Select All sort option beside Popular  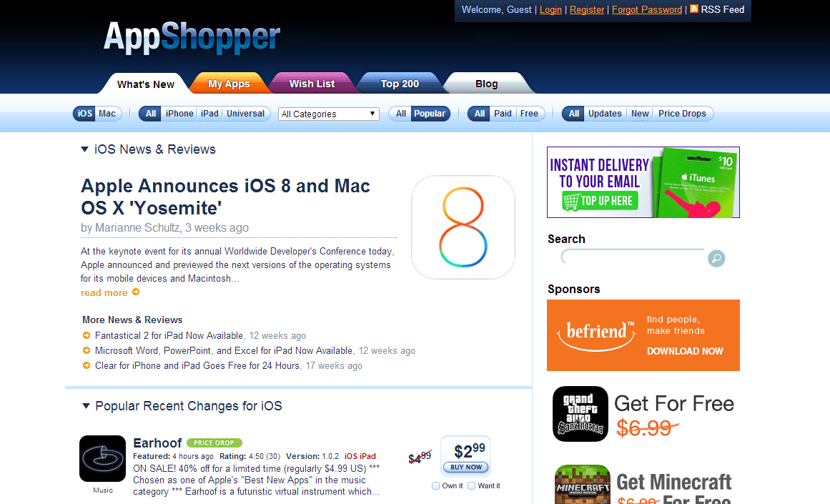[x=401, y=113]
